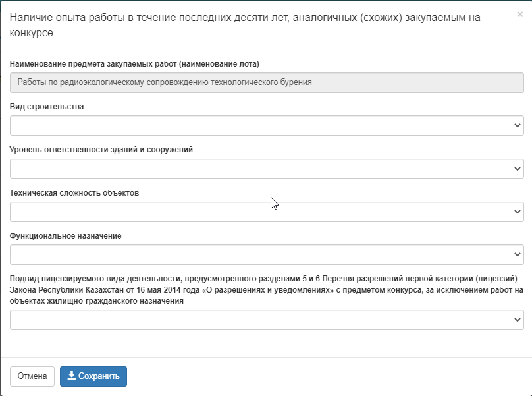Open the Подвид лицензируемого вида деятельности select
532x396 pixels.
tap(267, 320)
